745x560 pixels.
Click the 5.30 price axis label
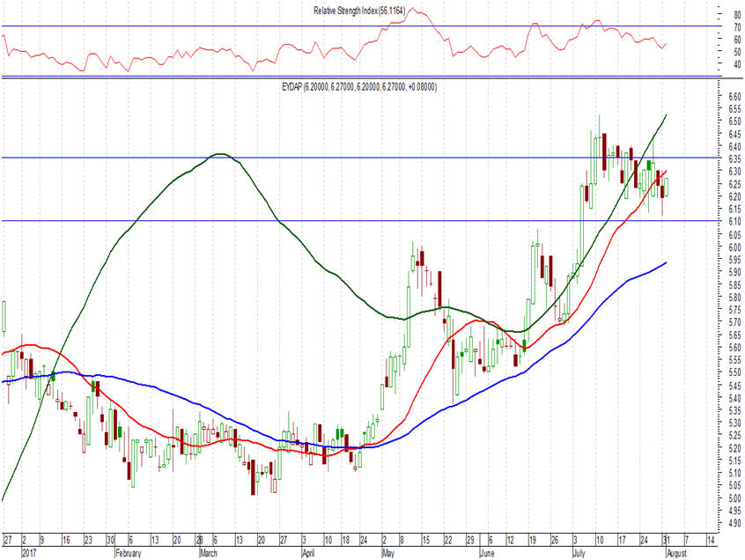tap(735, 423)
